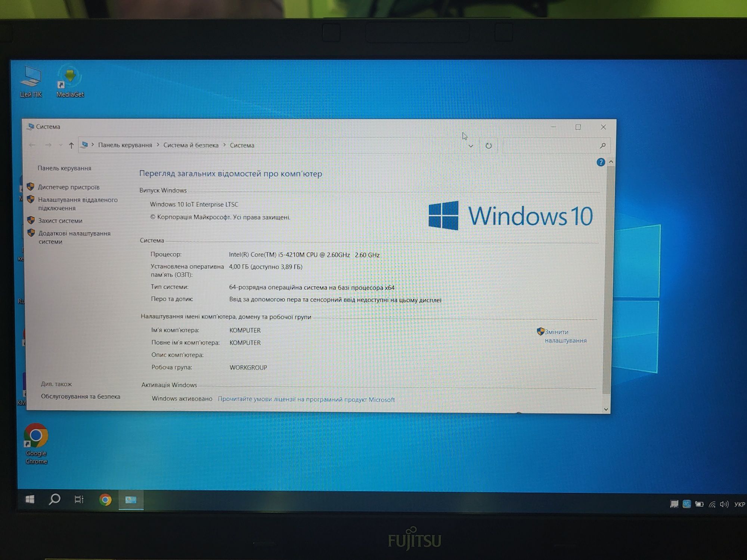This screenshot has height=560, width=747.
Task: Open Налаштування віддаленого підключення link
Action: click(78, 204)
